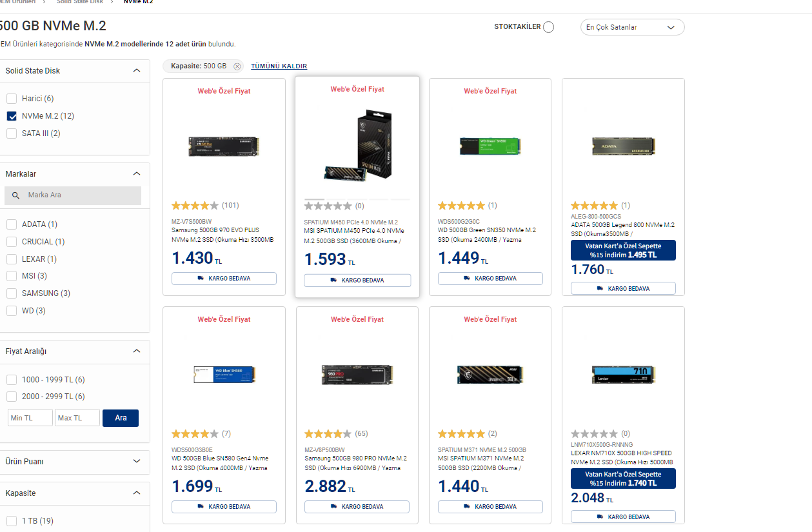Open the ADATA Legend 800 product image
Screen dimensions: 812x532
point(623,146)
